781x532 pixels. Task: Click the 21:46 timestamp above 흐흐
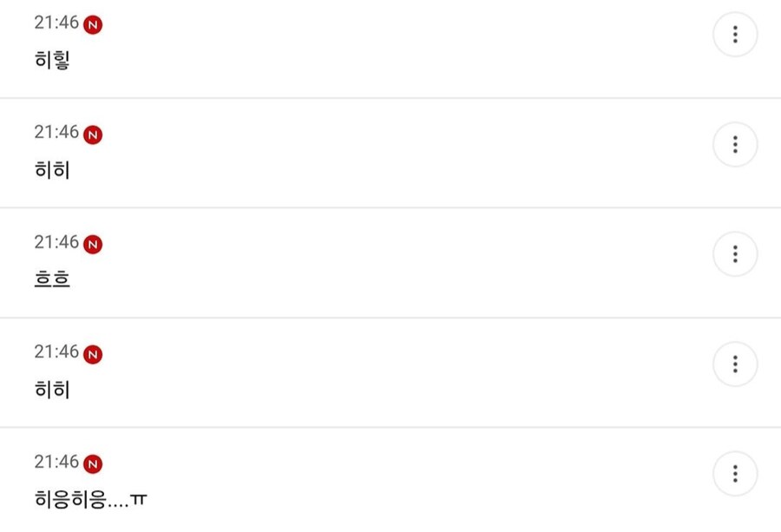point(56,243)
